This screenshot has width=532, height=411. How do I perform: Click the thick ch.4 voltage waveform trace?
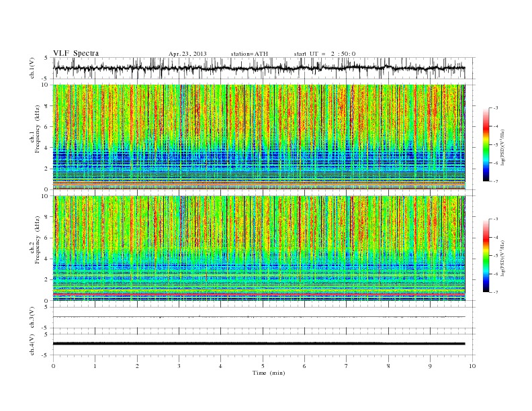[259, 344]
